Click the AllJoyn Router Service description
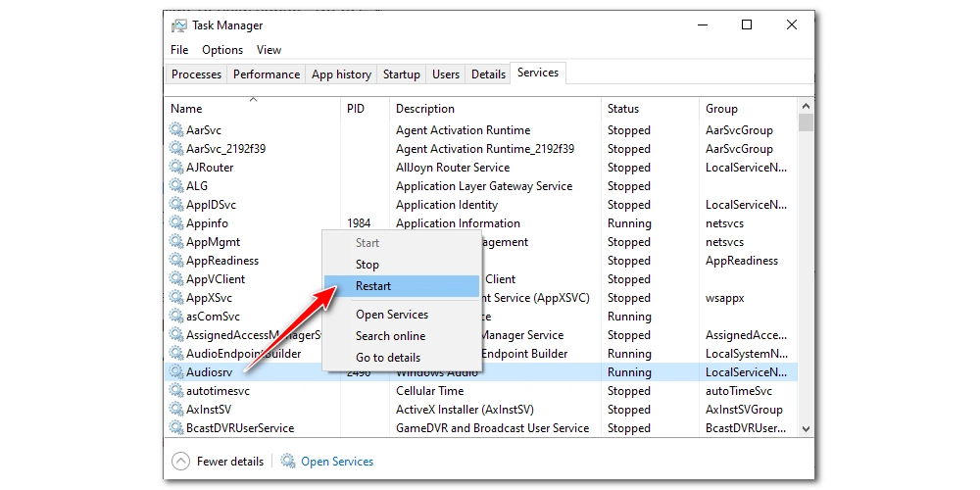 [x=453, y=168]
